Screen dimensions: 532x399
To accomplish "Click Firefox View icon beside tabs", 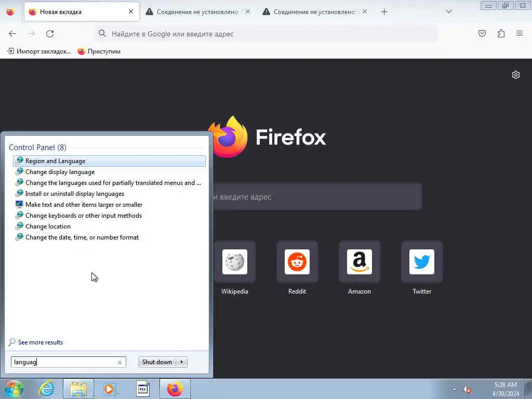I will pos(10,12).
